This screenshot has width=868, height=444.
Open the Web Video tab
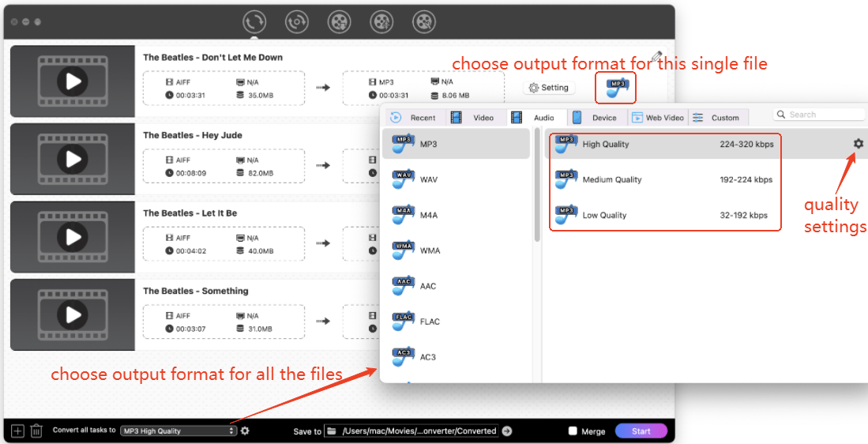[x=657, y=118]
